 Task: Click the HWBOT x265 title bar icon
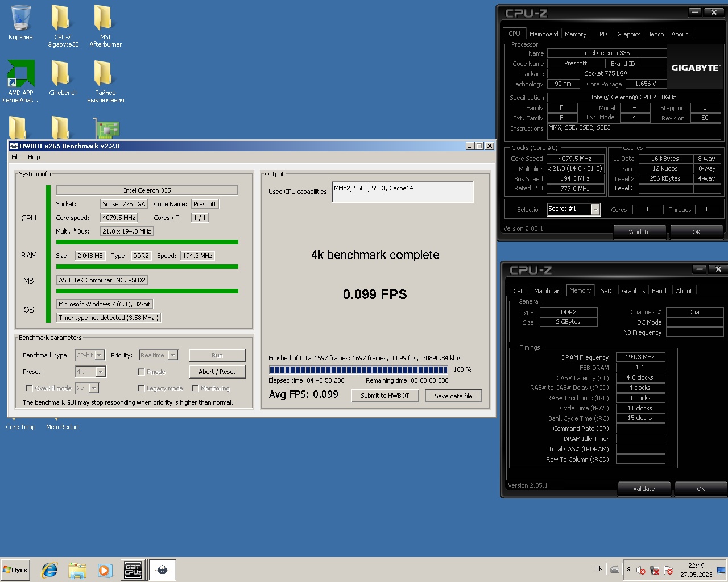coord(14,146)
